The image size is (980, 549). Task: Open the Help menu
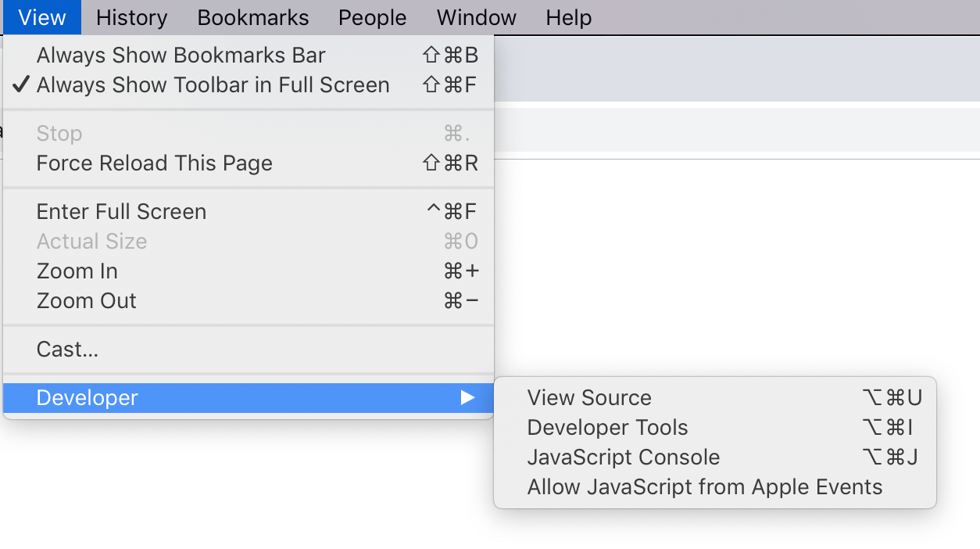pyautogui.click(x=568, y=17)
